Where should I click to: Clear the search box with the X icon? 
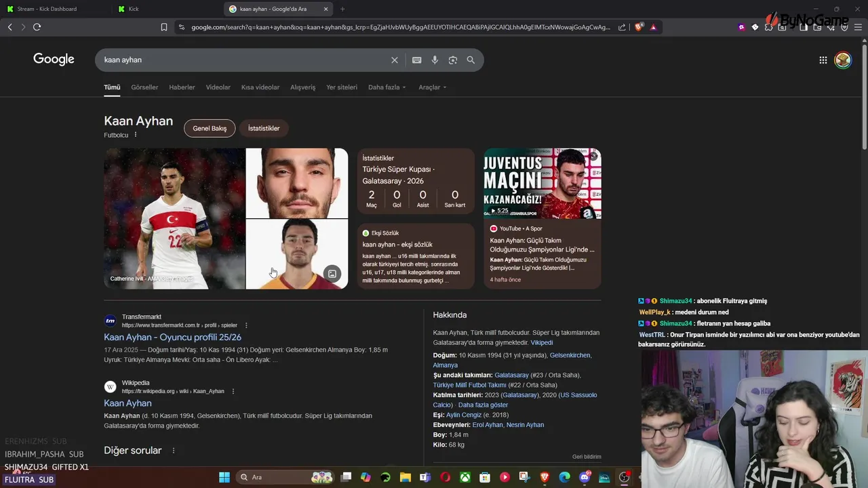pos(395,60)
